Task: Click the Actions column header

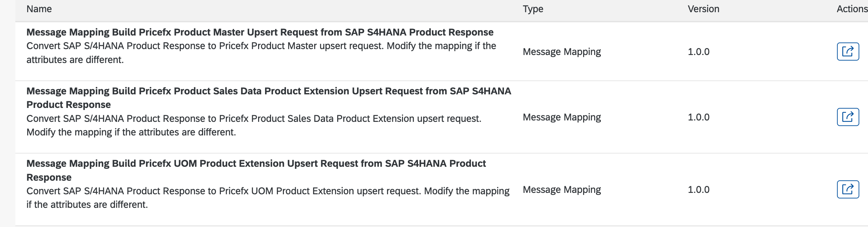Action: 851,9
